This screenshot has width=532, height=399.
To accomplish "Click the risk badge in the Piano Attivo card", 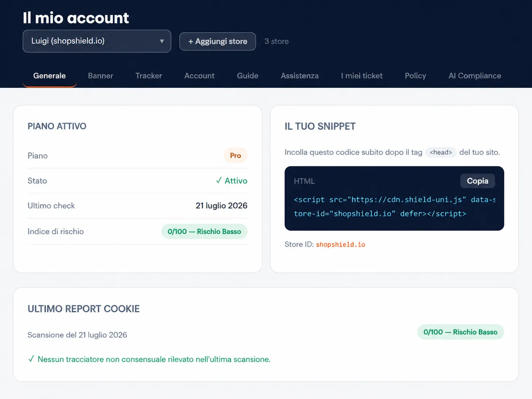I will (x=204, y=231).
